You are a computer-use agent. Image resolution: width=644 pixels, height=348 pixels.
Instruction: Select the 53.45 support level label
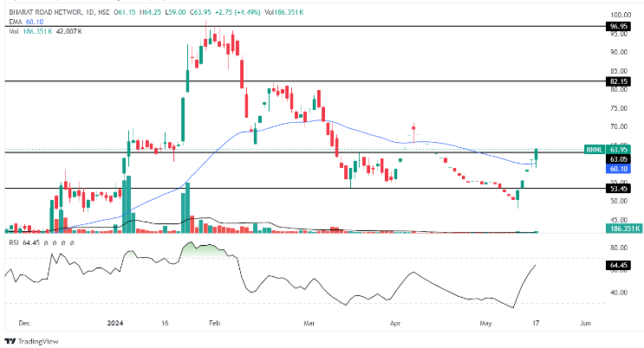tap(619, 188)
